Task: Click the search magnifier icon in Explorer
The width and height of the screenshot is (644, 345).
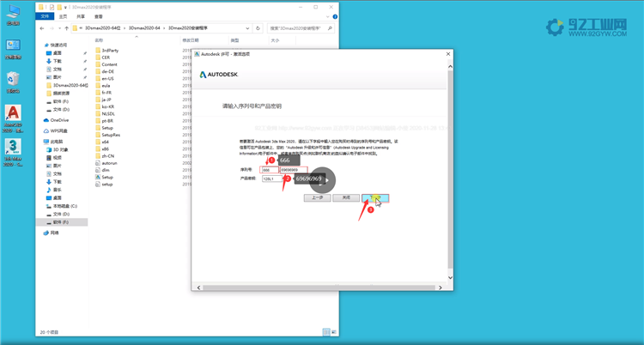Action: coord(330,28)
